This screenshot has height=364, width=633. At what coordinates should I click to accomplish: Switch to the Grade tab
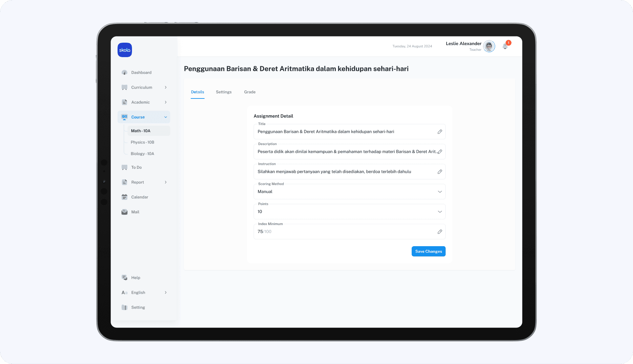click(x=250, y=92)
